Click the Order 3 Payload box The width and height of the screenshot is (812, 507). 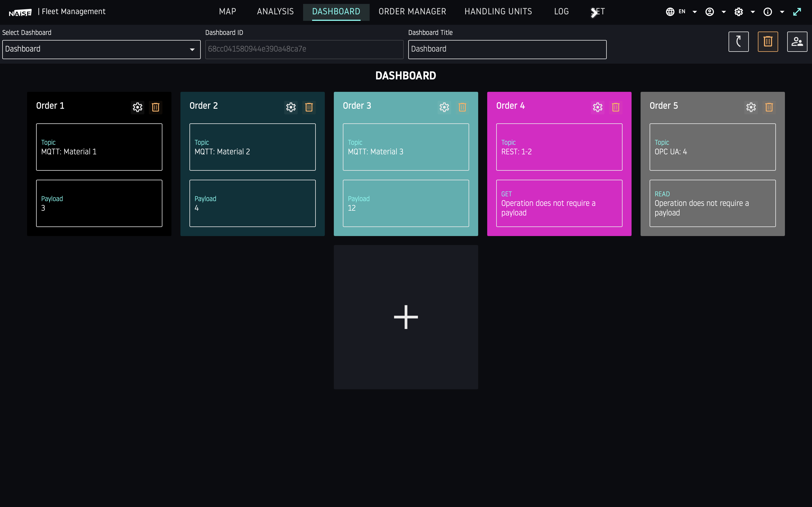pyautogui.click(x=406, y=203)
